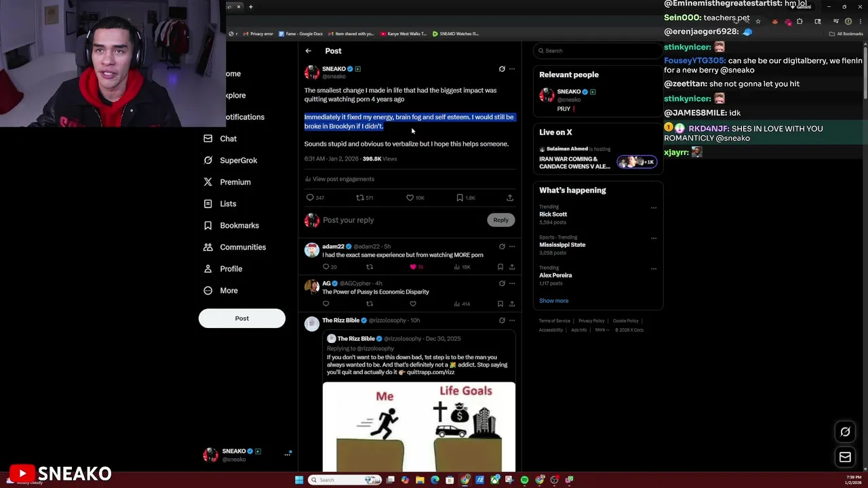868x488 pixels.
Task: Open the Me vs Life Goals image
Action: point(419,427)
